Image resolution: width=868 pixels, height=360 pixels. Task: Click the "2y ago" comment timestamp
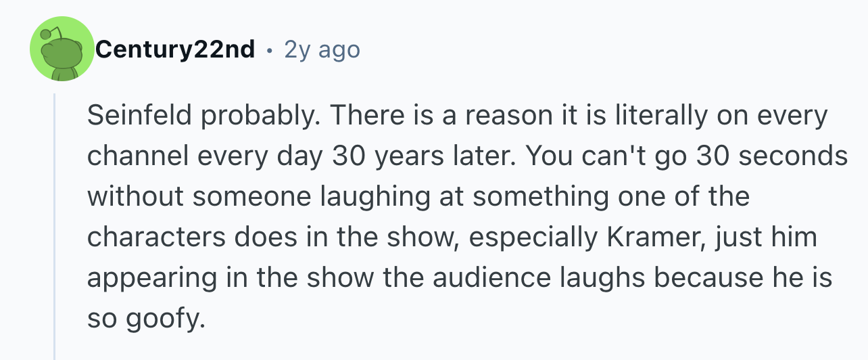click(322, 49)
